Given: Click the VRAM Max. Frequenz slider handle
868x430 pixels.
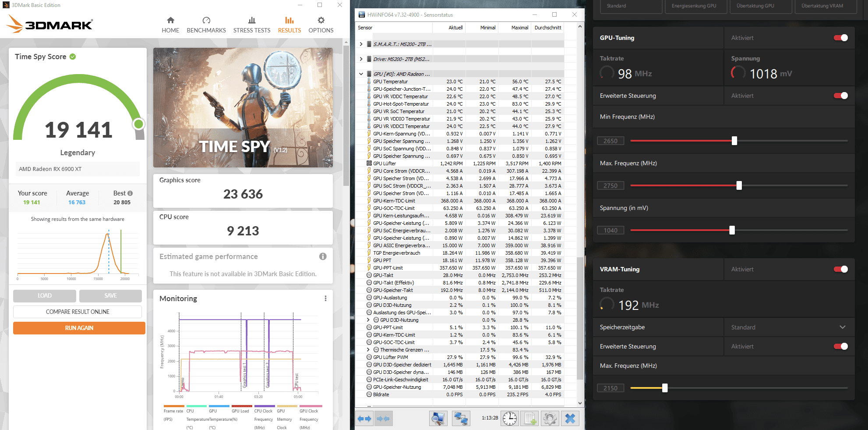Looking at the screenshot, I should click(x=665, y=388).
